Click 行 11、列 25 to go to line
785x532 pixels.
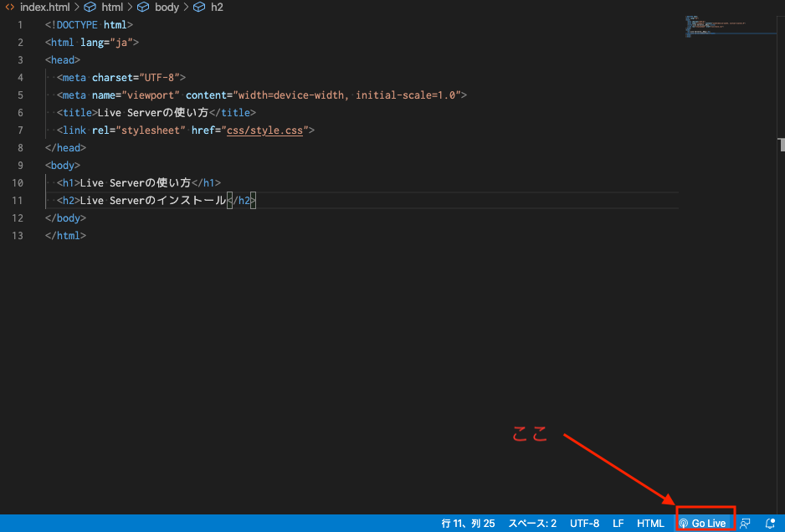coord(468,523)
